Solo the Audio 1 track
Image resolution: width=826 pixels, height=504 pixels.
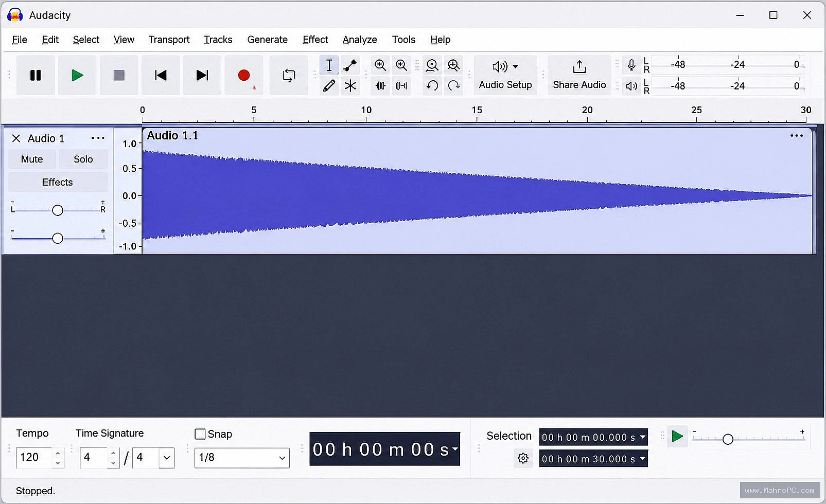(83, 159)
